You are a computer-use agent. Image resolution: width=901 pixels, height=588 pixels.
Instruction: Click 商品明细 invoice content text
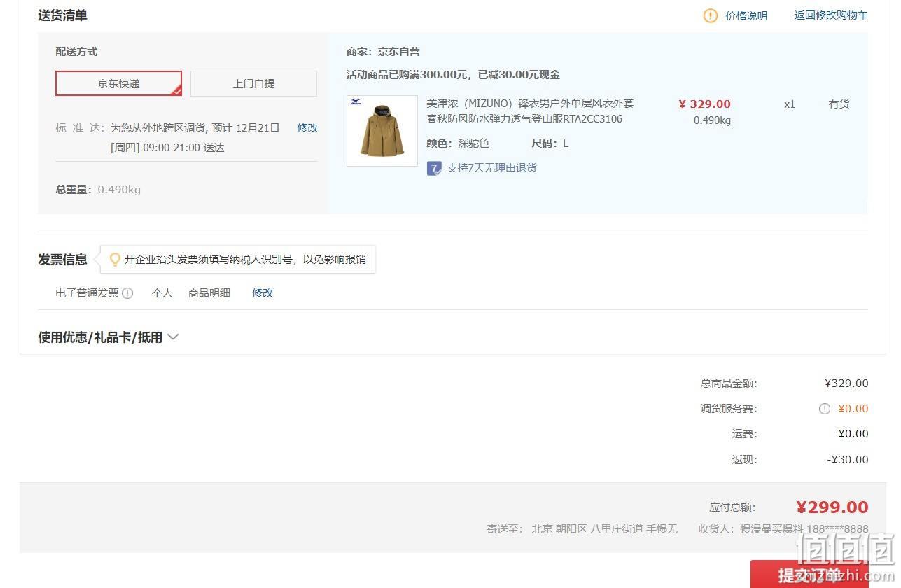click(209, 293)
